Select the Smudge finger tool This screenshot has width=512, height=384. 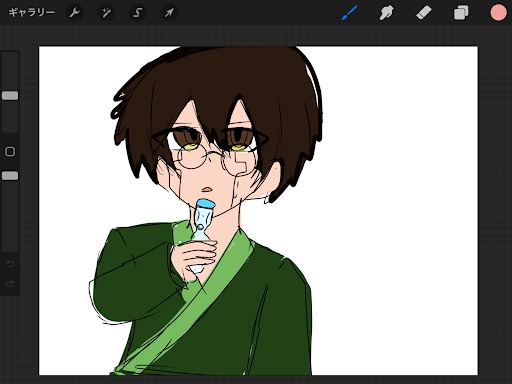click(386, 13)
